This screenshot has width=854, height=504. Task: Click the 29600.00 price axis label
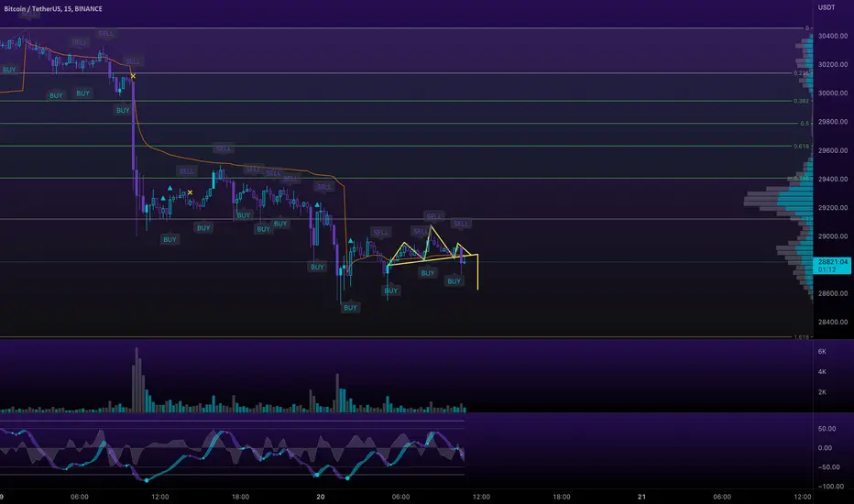[x=833, y=150]
